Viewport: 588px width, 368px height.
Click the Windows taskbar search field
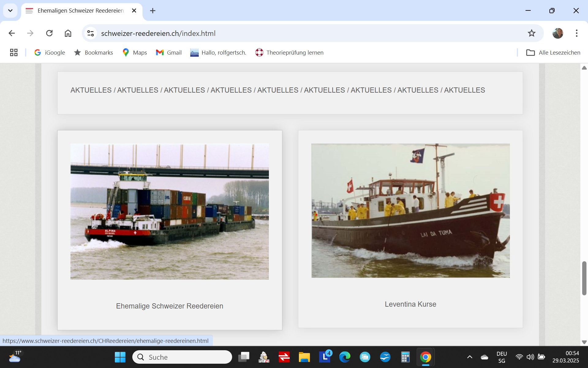point(182,357)
